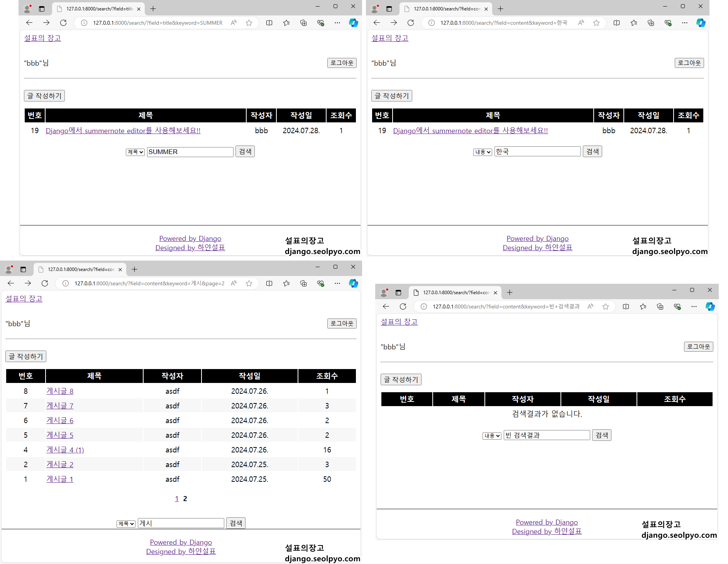The image size is (728, 564).
Task: Go back in 빈 검색결과 window
Action: (x=386, y=307)
